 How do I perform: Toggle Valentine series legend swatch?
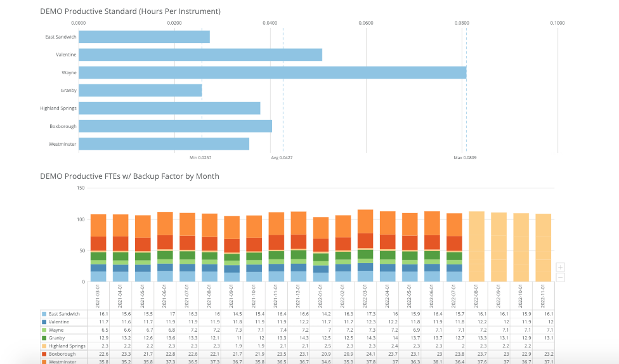tap(44, 322)
